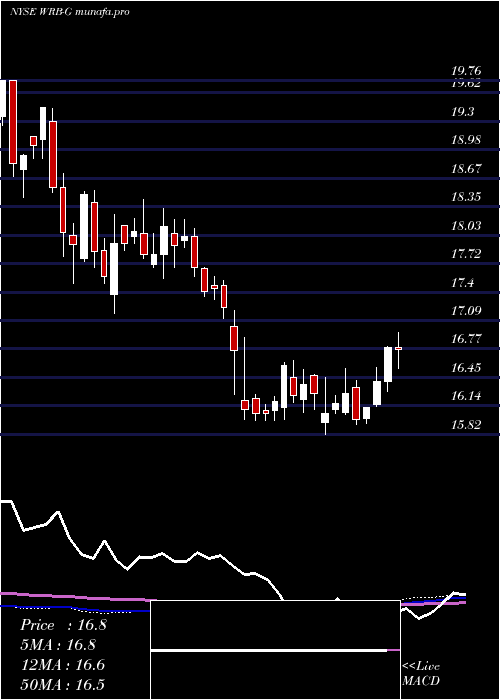Select the 16.45 price level label
500x700 pixels.
tap(466, 368)
